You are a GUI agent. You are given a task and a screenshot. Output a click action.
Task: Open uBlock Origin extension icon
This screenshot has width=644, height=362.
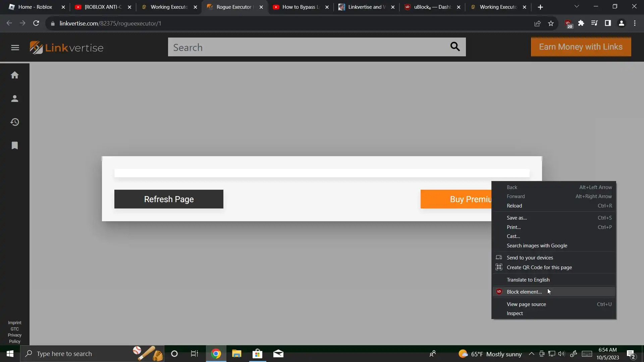pos(568,23)
